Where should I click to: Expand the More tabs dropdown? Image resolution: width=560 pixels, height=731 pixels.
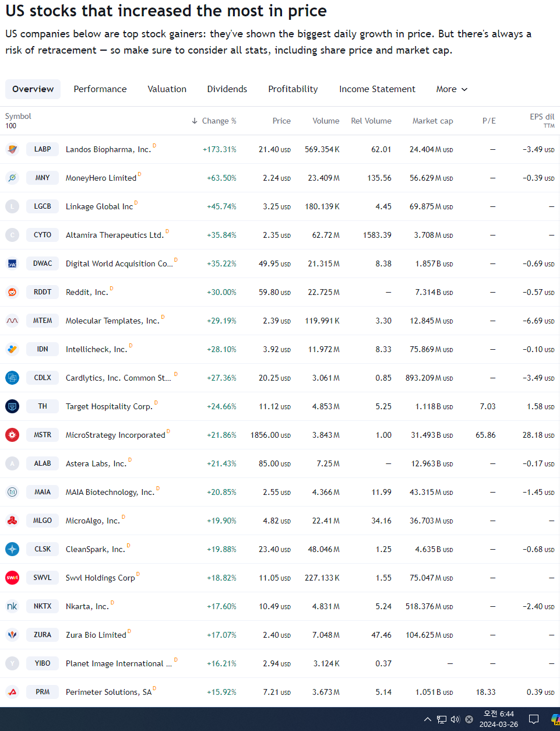coord(452,89)
